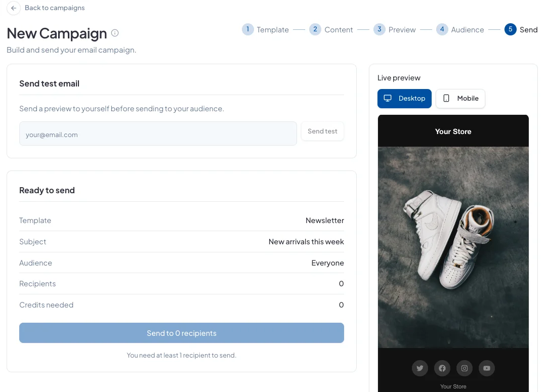Click the Live preview heading

click(399, 78)
